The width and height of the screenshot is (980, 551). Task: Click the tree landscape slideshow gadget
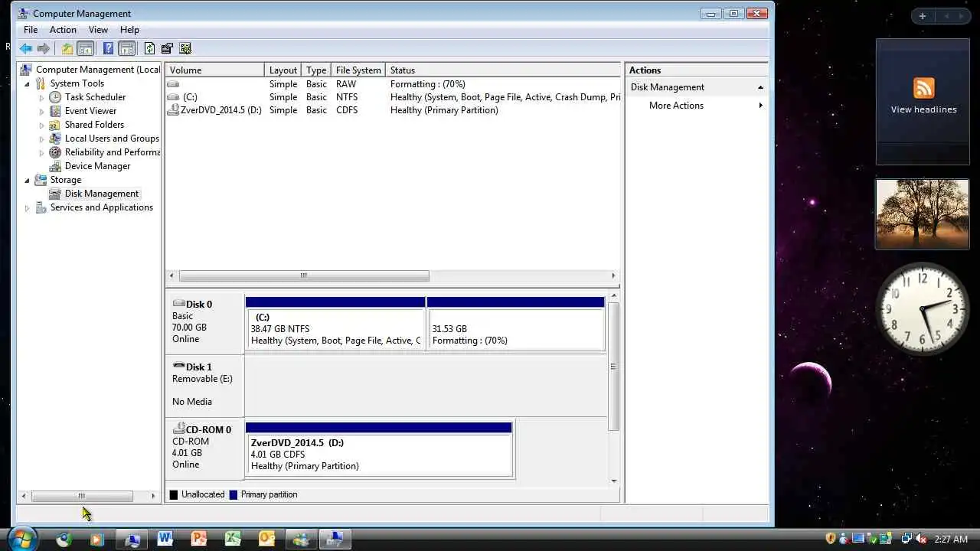click(x=922, y=214)
